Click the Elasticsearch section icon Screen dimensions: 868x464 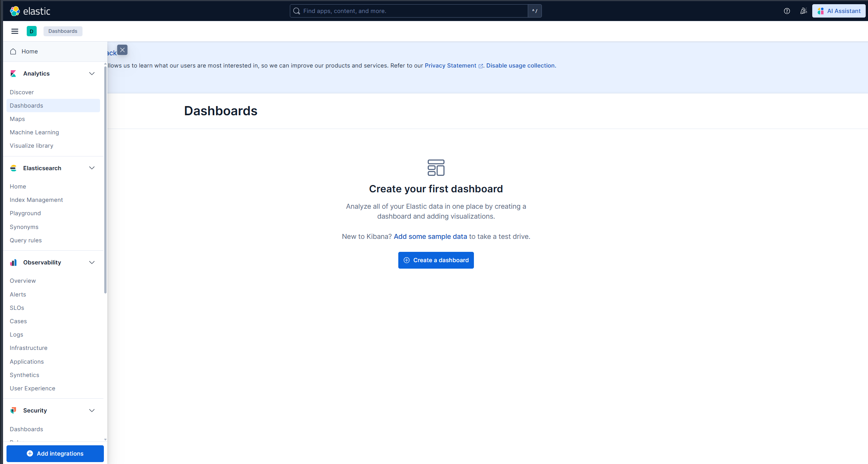click(x=13, y=168)
